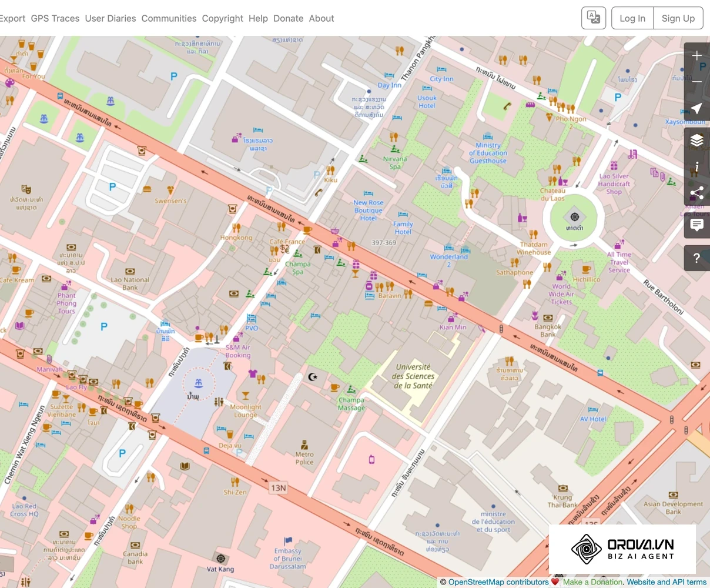This screenshot has width=710, height=588.
Task: Click the City Inn bed icon
Action: 441,69
